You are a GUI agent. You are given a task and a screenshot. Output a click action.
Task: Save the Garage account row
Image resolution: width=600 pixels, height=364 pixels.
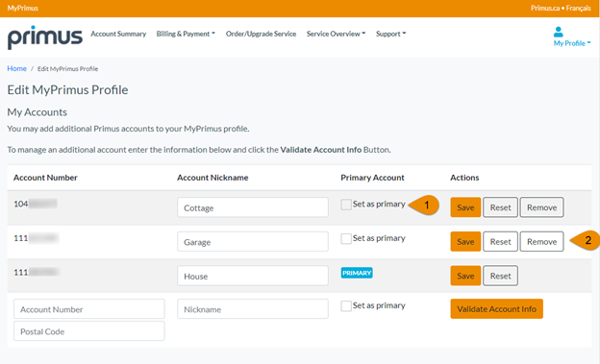(x=465, y=242)
